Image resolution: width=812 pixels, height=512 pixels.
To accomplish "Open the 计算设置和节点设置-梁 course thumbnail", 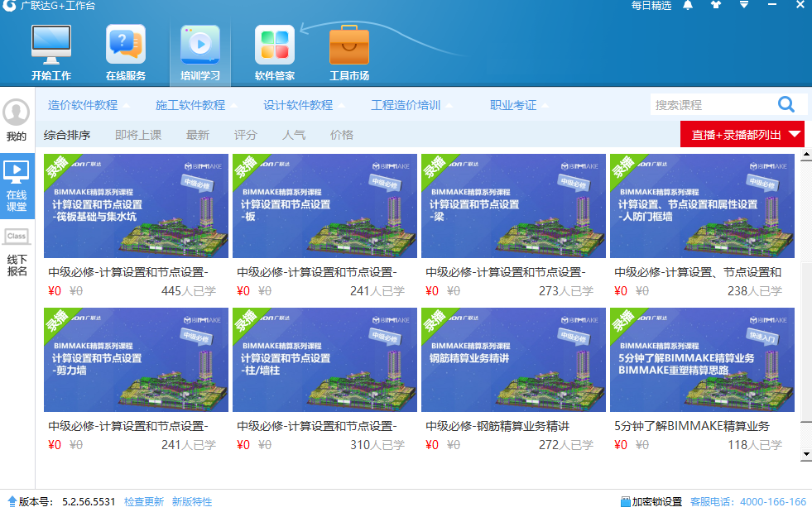I will (514, 206).
